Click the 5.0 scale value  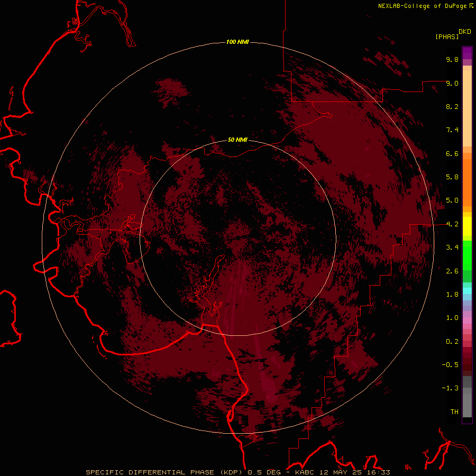pos(452,200)
